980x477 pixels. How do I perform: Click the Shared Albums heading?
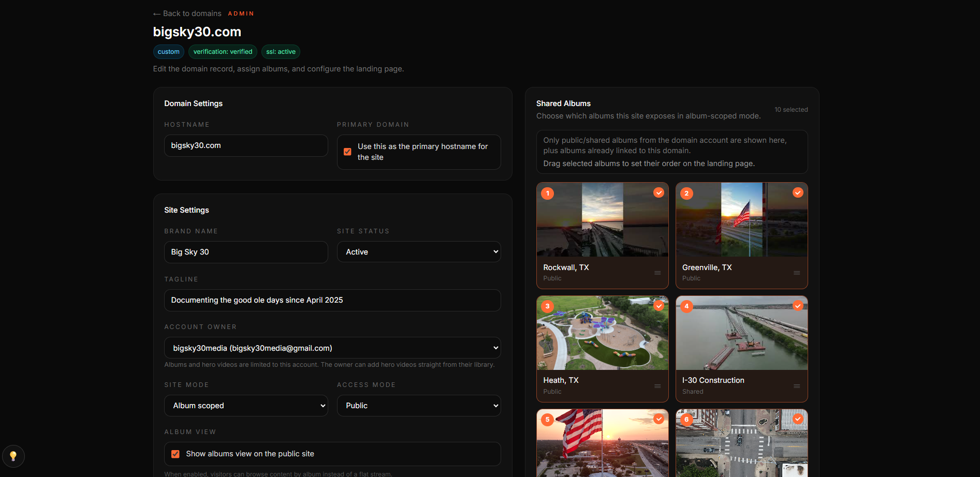(x=563, y=103)
